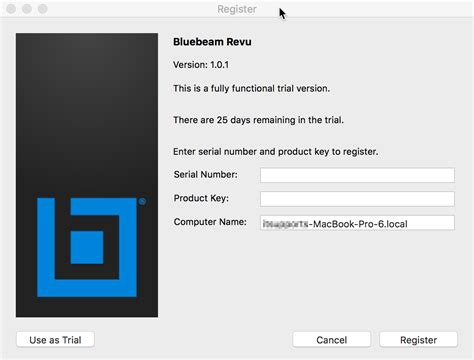Click the 'Product Key:' label
The height and width of the screenshot is (360, 474).
pyautogui.click(x=201, y=198)
